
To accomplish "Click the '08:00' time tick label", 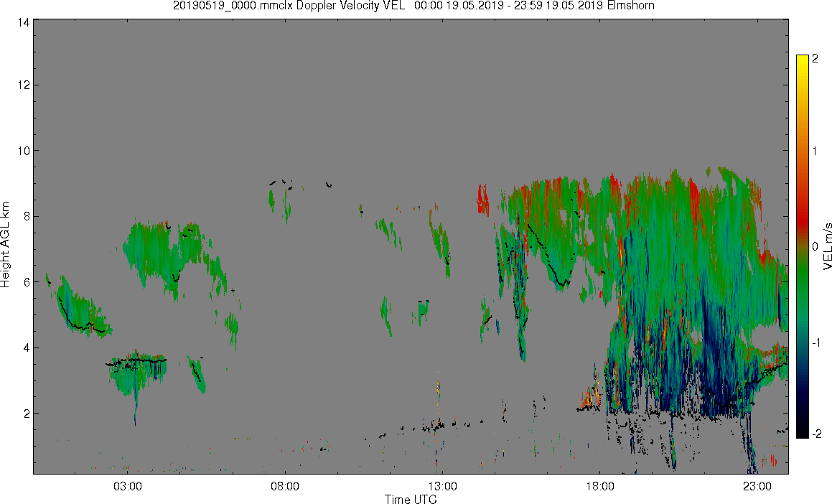I will pyautogui.click(x=286, y=486).
